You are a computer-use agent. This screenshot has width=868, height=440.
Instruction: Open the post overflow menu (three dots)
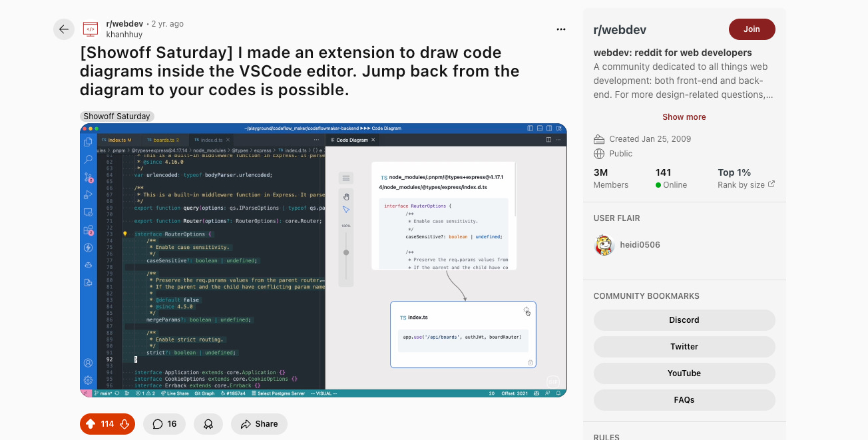coord(561,29)
